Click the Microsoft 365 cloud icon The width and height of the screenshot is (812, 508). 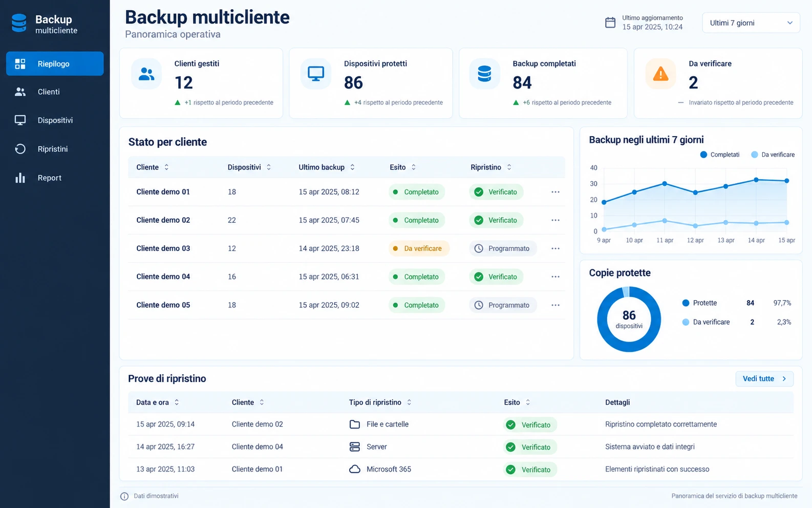click(355, 469)
